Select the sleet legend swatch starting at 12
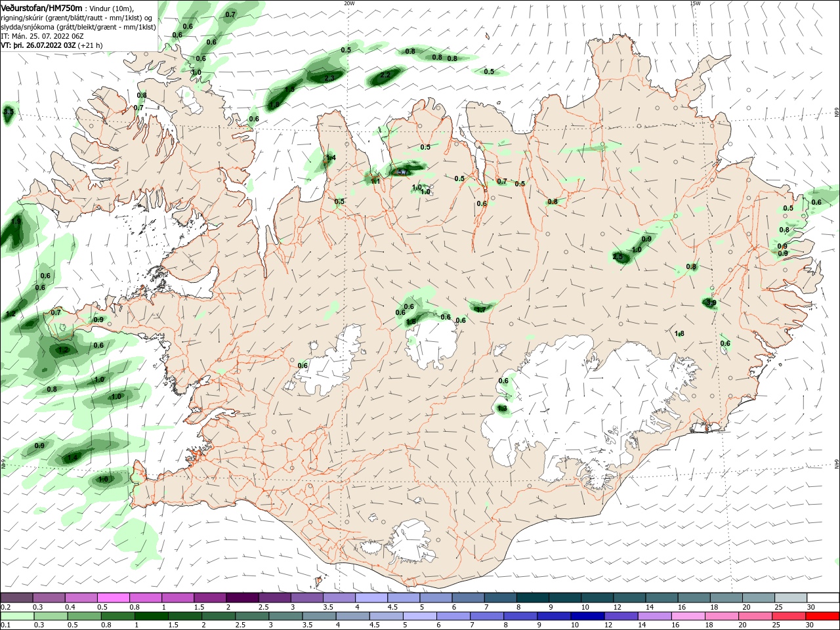 pos(629,598)
